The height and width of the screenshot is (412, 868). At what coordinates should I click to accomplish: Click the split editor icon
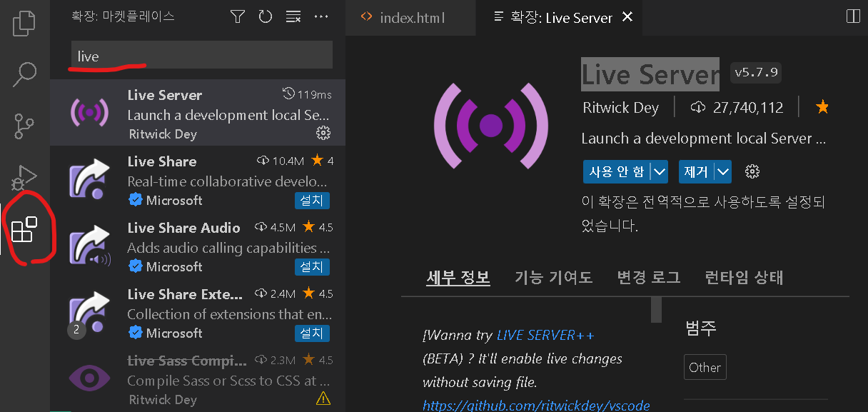pyautogui.click(x=852, y=16)
